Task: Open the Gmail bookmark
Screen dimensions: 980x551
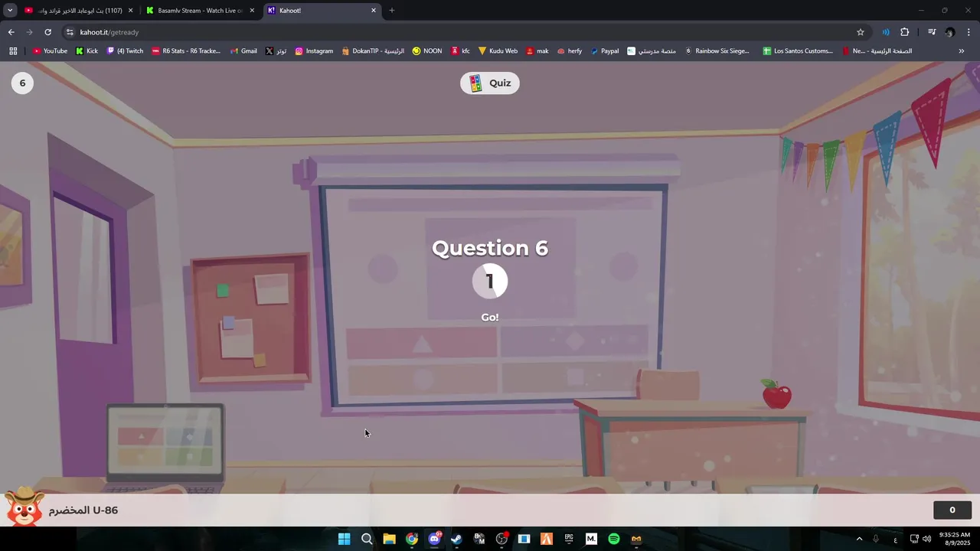Action: point(243,51)
